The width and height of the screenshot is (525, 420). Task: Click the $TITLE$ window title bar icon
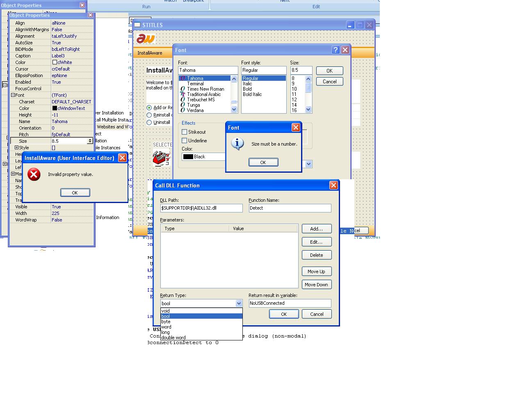click(x=138, y=25)
